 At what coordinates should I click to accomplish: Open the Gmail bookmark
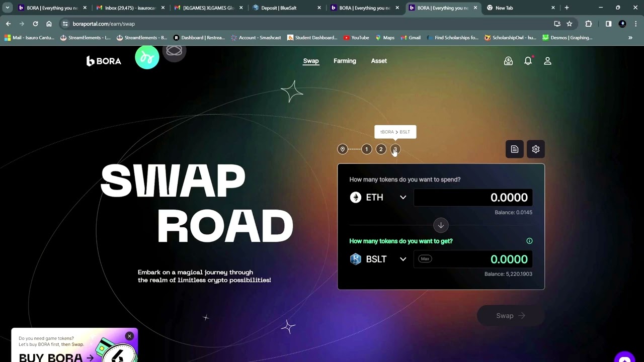(x=410, y=38)
